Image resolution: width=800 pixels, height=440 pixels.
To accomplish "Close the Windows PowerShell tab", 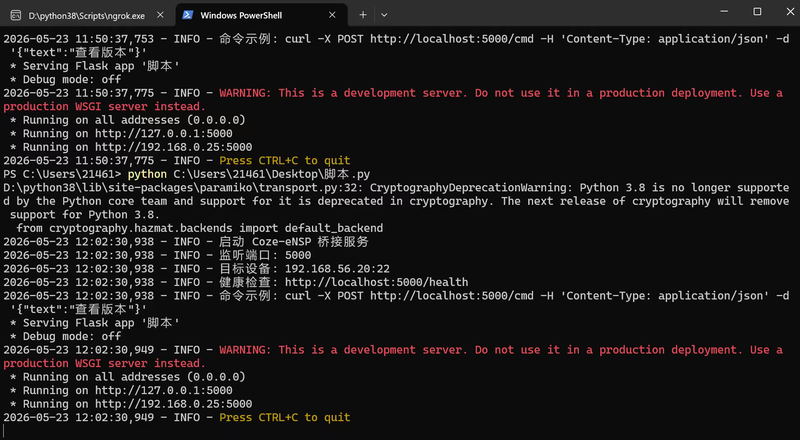I will pyautogui.click(x=332, y=15).
